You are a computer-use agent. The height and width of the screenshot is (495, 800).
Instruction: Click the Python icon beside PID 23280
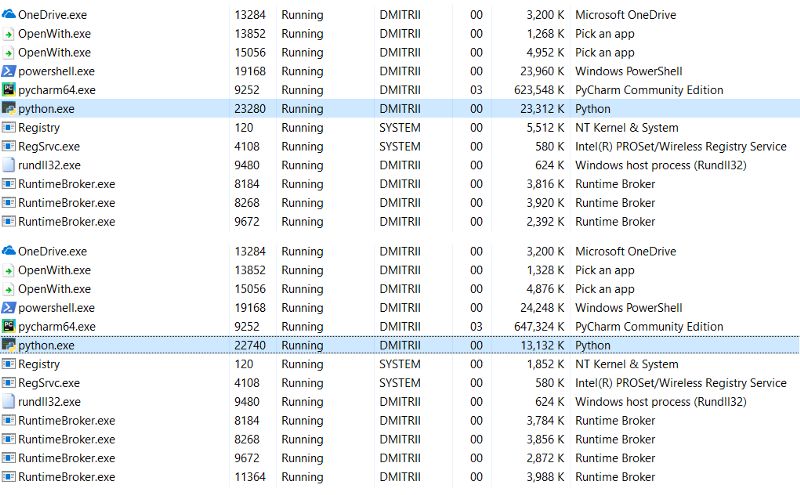point(9,108)
